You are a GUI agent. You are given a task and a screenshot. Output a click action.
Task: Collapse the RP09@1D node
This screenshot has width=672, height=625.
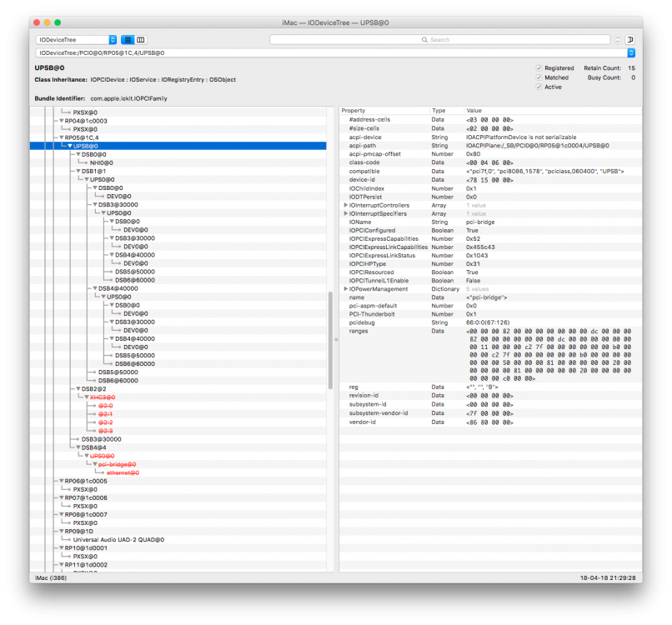tap(62, 531)
